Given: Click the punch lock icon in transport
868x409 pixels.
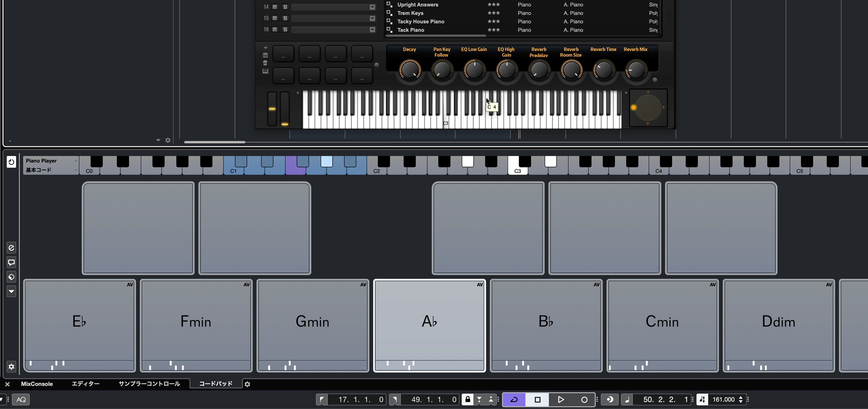Looking at the screenshot, I should 468,399.
